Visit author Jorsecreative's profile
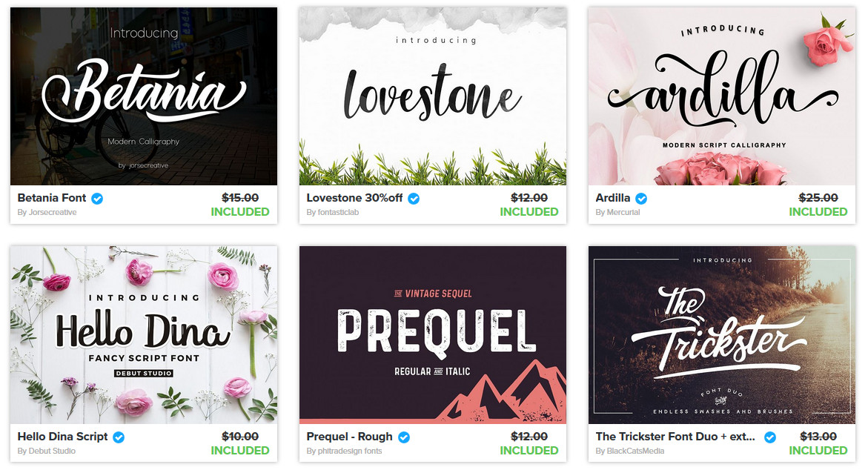This screenshot has width=868, height=470. coord(47,212)
